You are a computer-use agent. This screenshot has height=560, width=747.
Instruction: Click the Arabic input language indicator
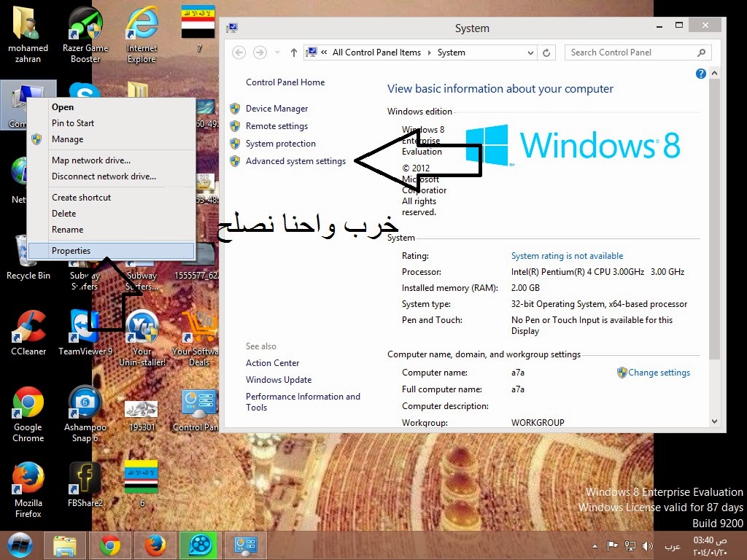(x=672, y=547)
